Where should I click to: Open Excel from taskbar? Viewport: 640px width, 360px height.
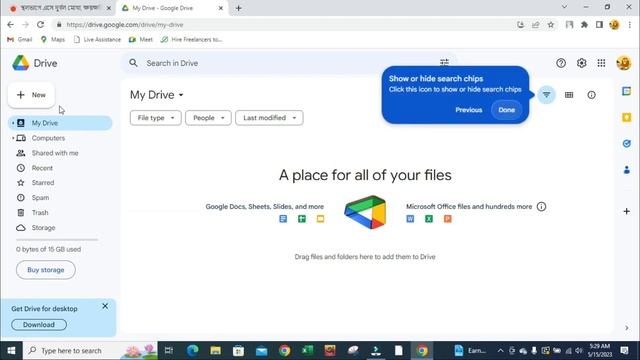tap(307, 351)
